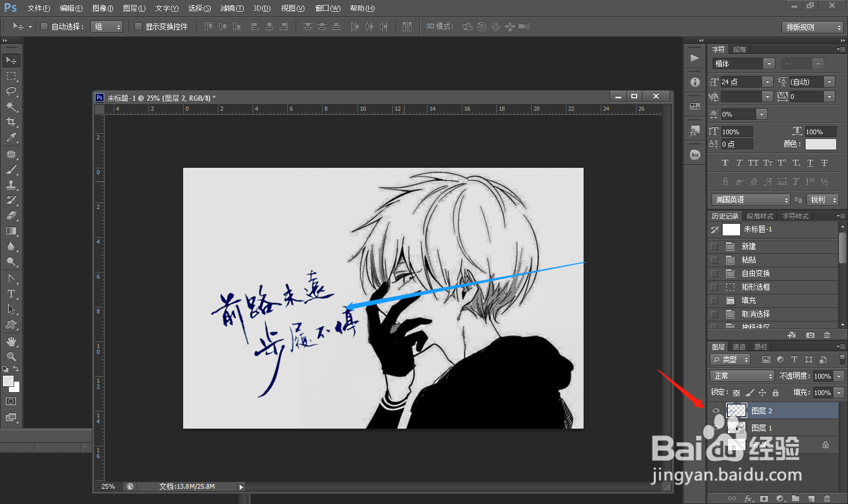
Task: Select the Crop tool
Action: (11, 122)
